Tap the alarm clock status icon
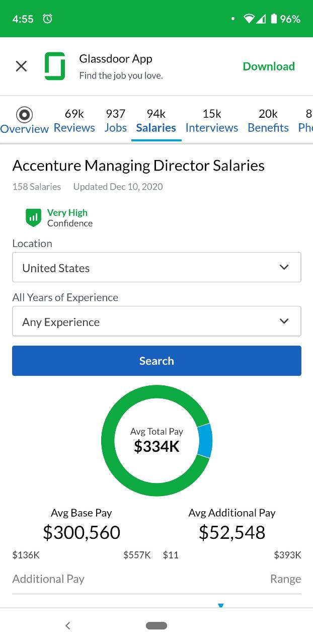 click(47, 19)
